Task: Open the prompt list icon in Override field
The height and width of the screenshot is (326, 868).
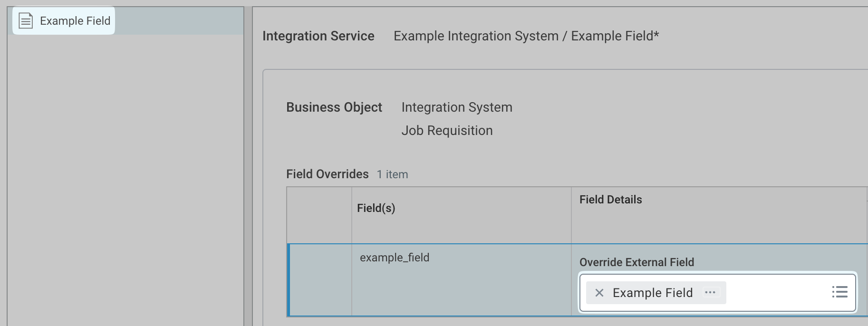Action: 839,292
